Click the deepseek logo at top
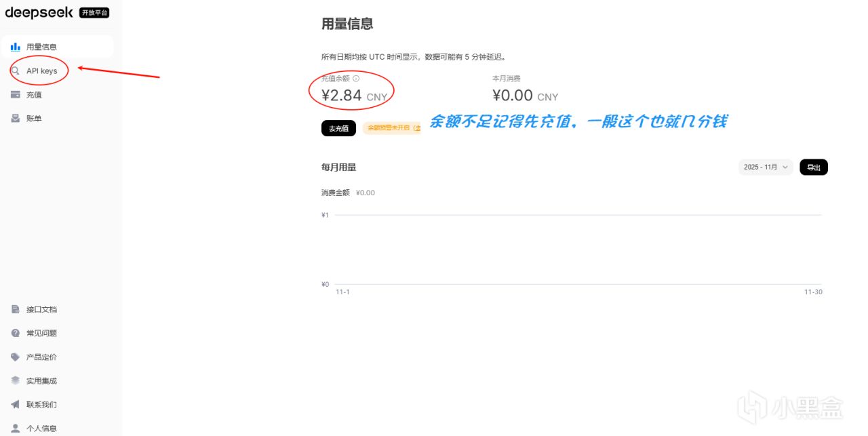 tap(39, 12)
